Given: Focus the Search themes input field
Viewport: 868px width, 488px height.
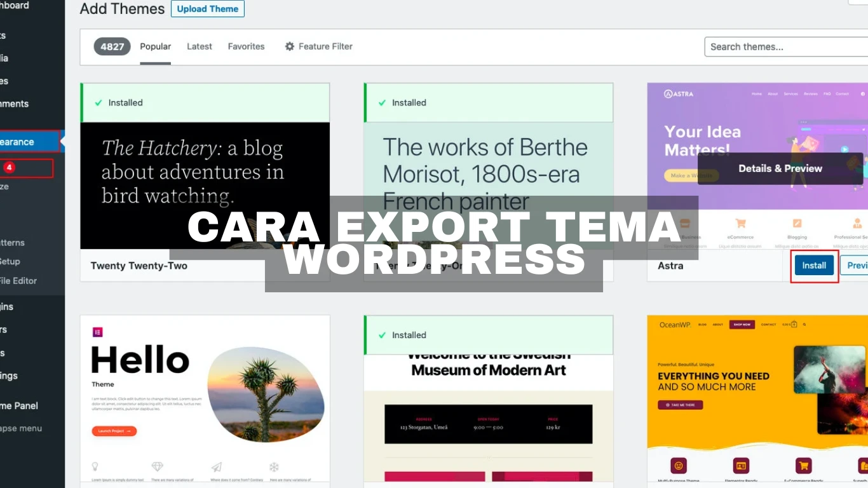Looking at the screenshot, I should coord(786,46).
